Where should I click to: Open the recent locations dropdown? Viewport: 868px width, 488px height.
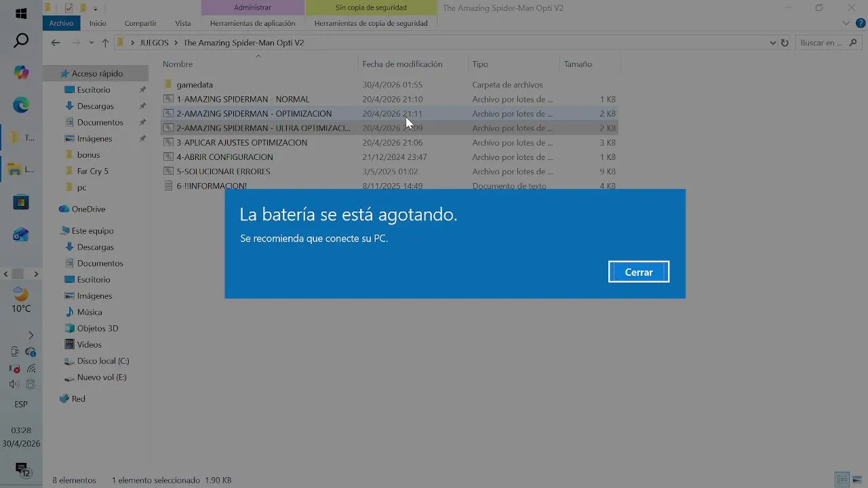[x=91, y=43]
